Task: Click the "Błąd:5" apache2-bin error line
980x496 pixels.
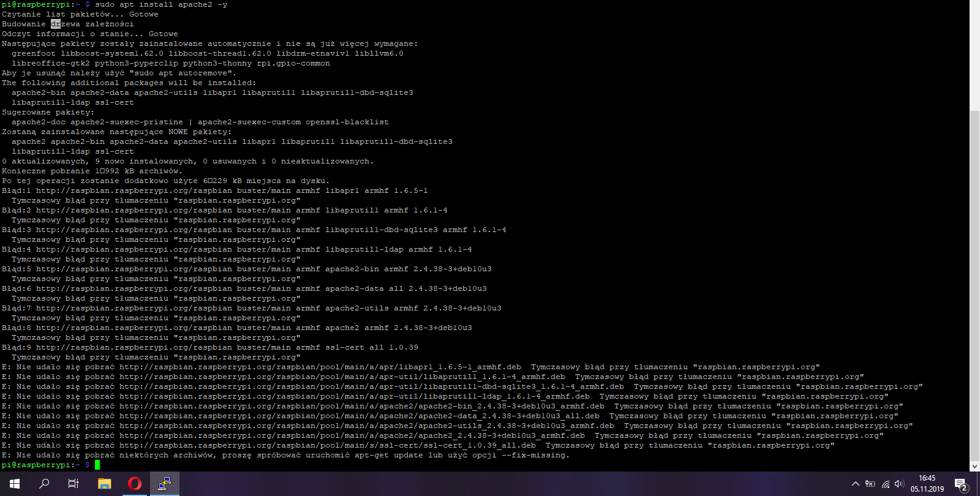Action: coord(247,269)
